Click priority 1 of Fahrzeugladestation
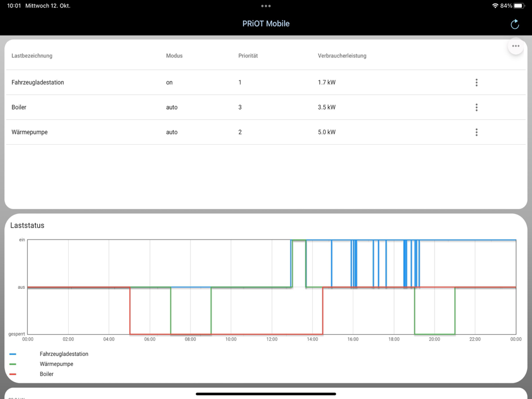The image size is (532, 399). 240,82
